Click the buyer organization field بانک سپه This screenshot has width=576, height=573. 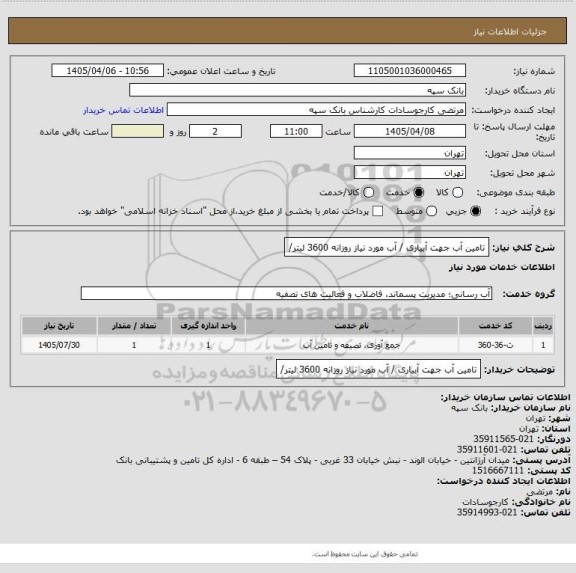pos(298,90)
